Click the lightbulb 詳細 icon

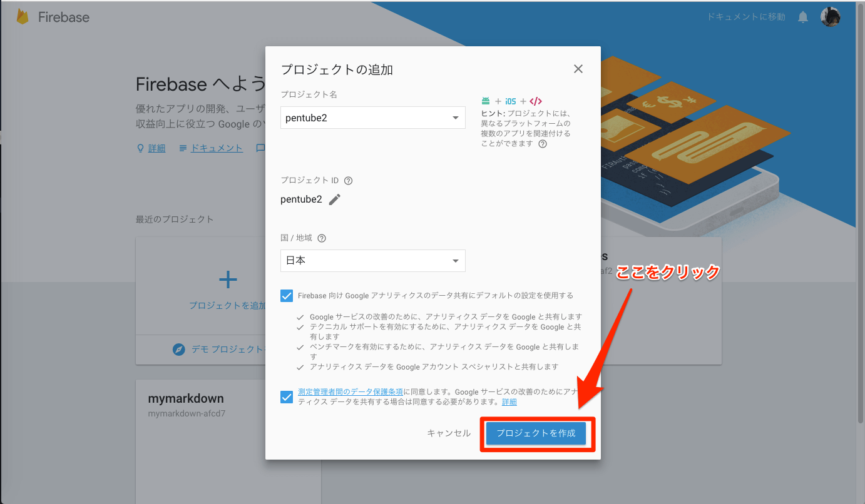point(140,148)
